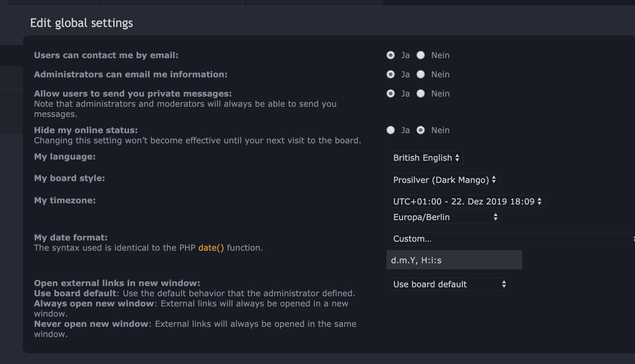Open the British English language dropdown
Screen dimensions: 635x364
pyautogui.click(x=425, y=158)
